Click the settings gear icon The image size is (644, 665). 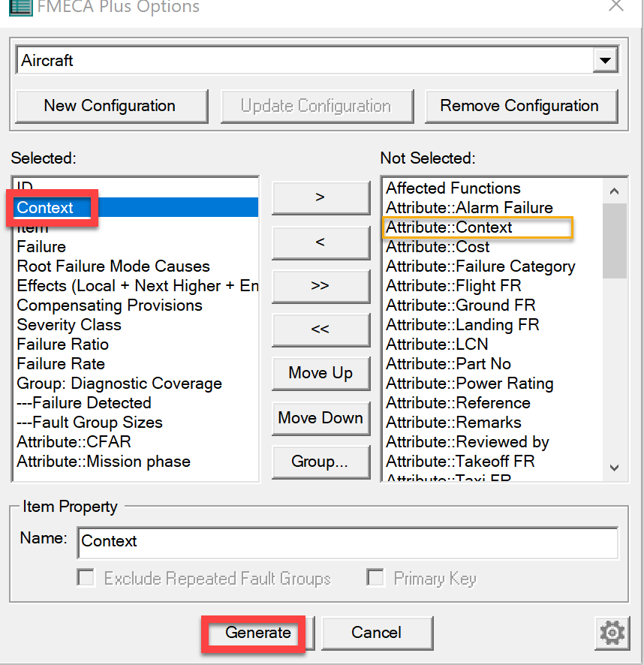tap(612, 633)
